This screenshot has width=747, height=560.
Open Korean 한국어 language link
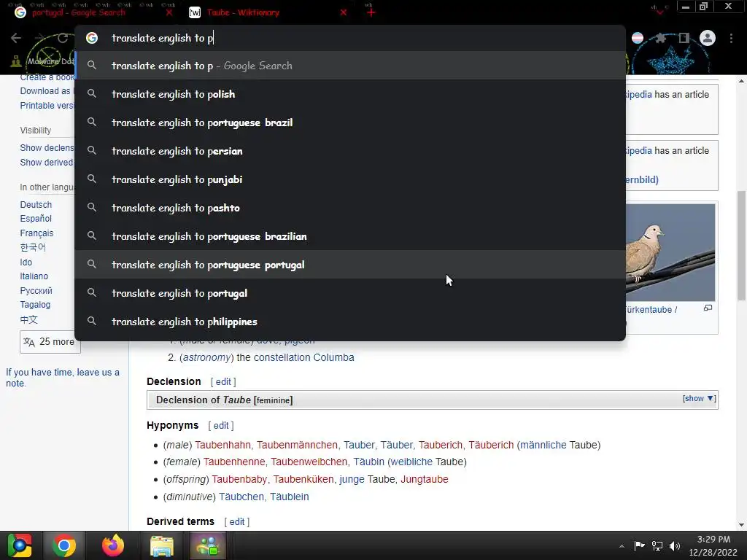pos(33,248)
